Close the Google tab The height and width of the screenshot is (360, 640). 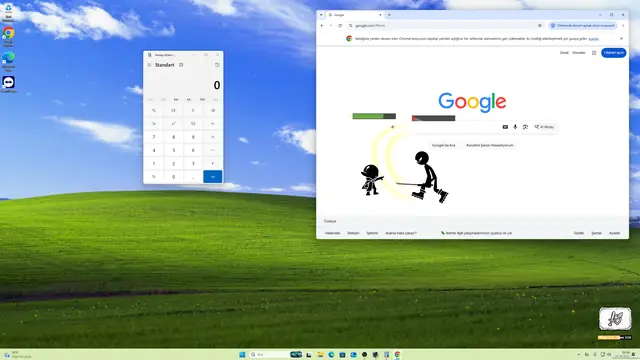(380, 15)
